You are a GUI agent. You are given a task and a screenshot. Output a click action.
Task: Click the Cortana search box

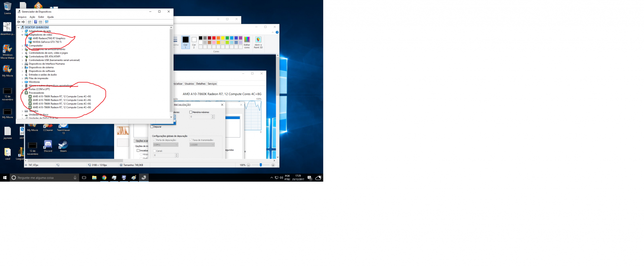pos(44,177)
